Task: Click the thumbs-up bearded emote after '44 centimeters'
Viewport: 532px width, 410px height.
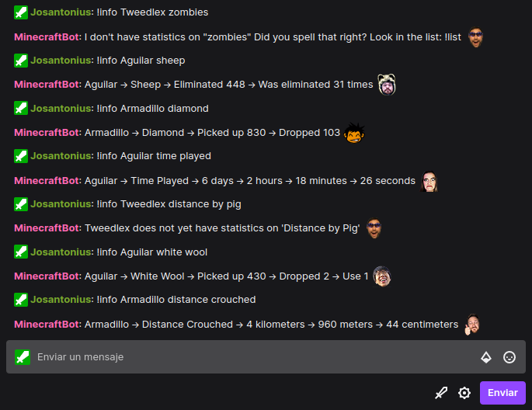Action: (x=472, y=325)
